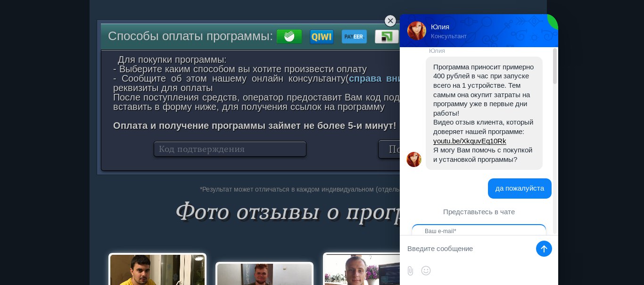Open the youtu.be/XkquvEq10Rk link

[x=470, y=141]
